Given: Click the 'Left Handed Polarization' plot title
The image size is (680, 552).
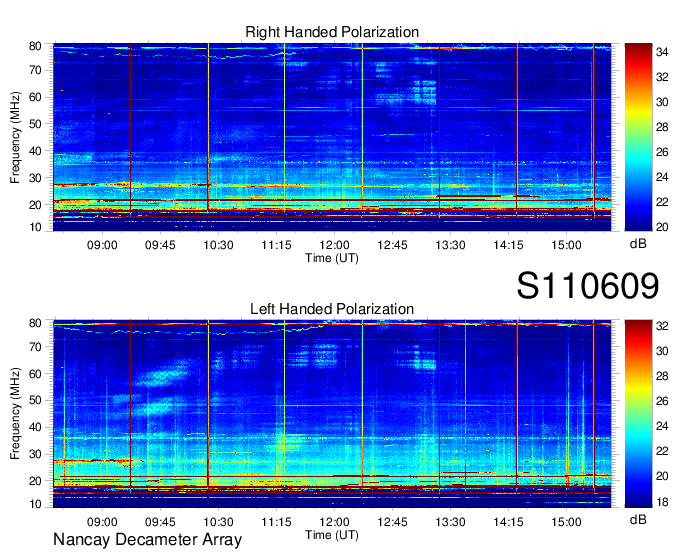Looking at the screenshot, I should [332, 309].
